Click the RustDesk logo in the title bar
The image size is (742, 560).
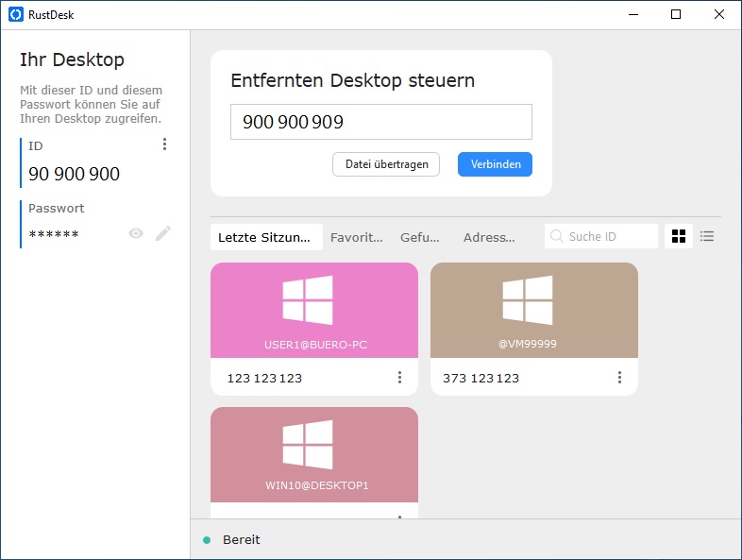pyautogui.click(x=16, y=15)
